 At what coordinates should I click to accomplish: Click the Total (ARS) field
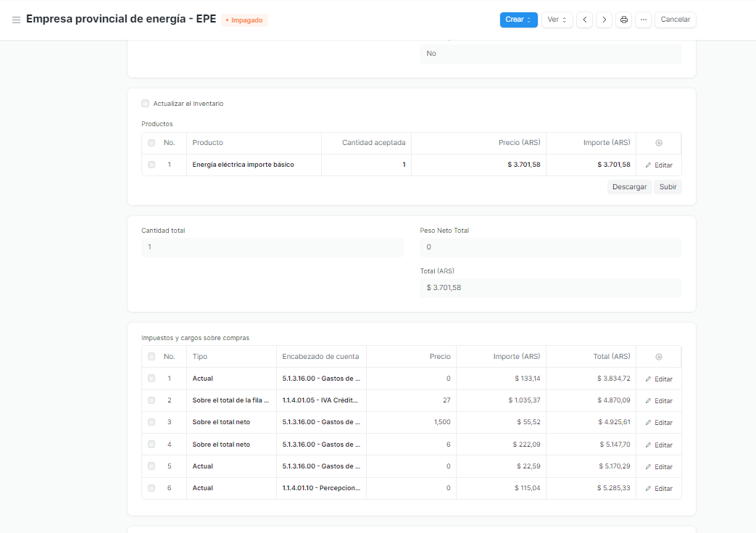point(551,288)
